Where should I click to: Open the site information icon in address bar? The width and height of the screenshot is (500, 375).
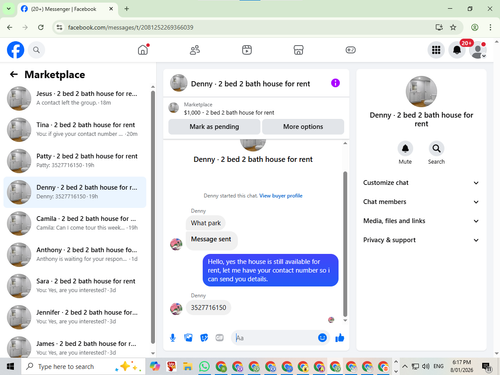tap(59, 27)
